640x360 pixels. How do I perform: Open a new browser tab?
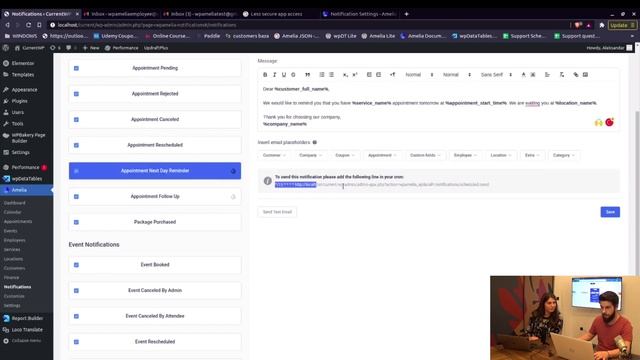click(x=406, y=14)
